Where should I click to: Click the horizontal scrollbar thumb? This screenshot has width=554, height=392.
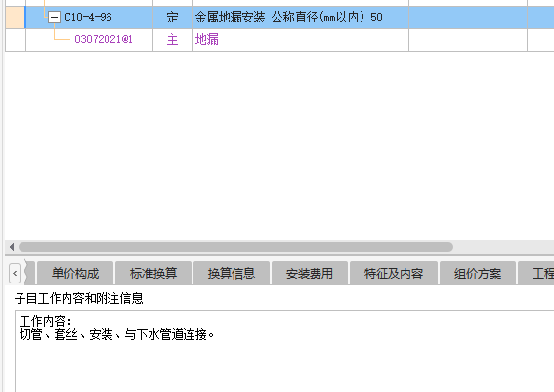click(x=235, y=247)
